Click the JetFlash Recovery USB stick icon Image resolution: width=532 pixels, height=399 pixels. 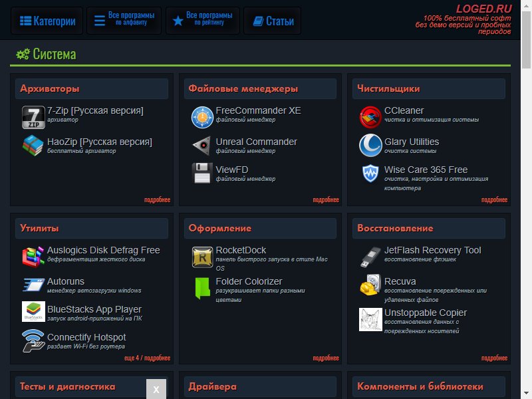click(x=370, y=257)
